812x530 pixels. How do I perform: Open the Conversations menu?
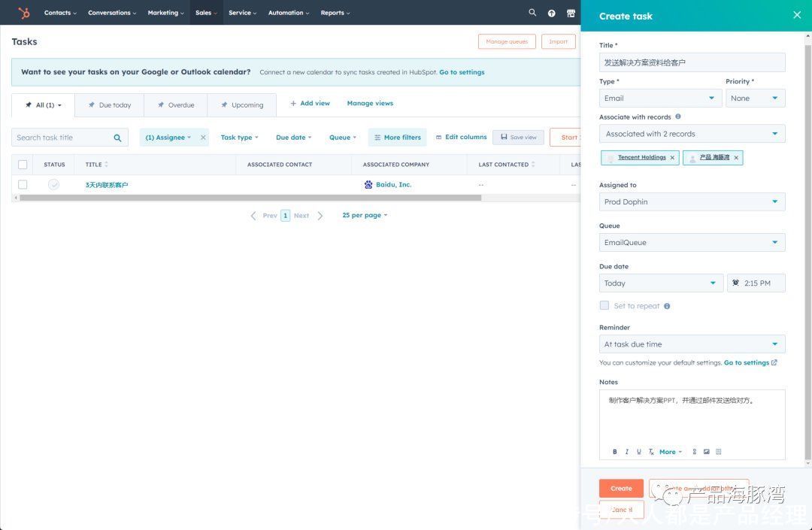[112, 13]
